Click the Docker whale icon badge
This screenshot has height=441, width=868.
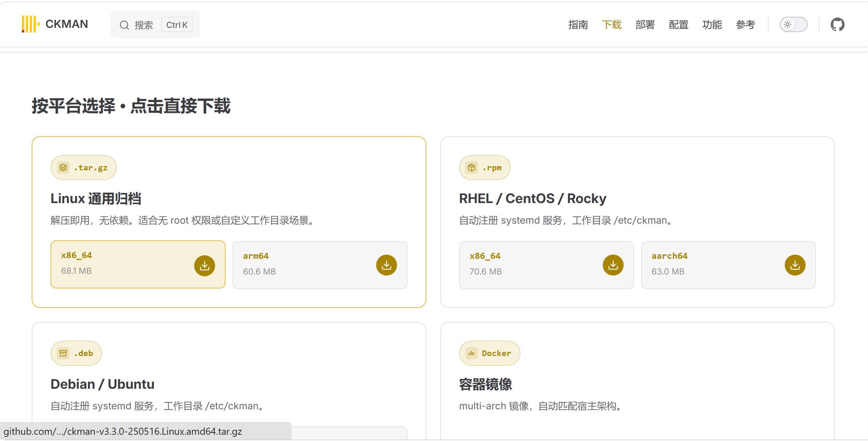click(x=472, y=353)
